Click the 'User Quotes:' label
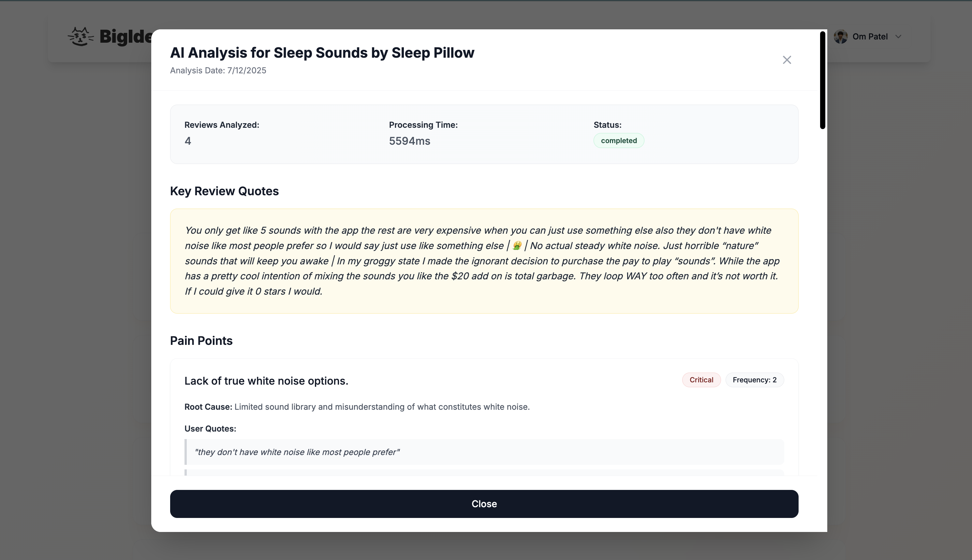The image size is (972, 560). 210,428
